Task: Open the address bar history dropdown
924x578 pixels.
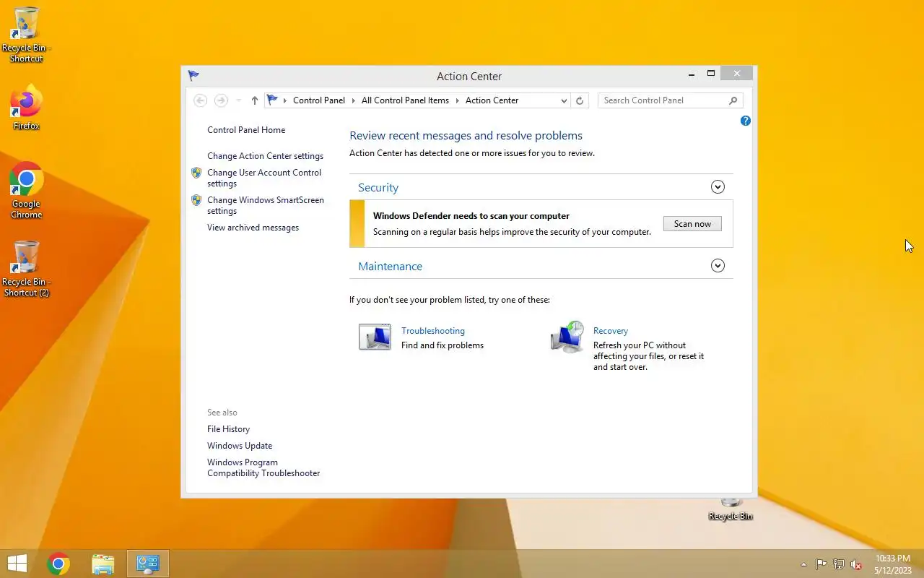Action: (x=564, y=101)
